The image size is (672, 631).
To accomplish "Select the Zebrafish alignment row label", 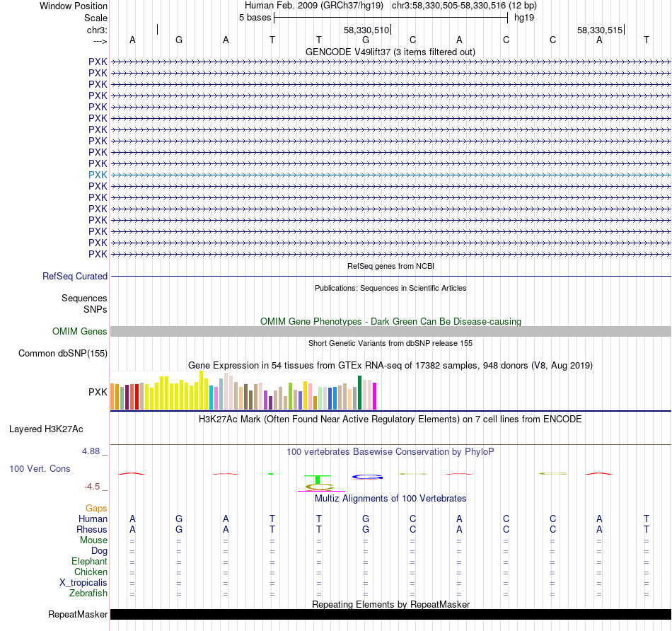I will pyautogui.click(x=88, y=594).
